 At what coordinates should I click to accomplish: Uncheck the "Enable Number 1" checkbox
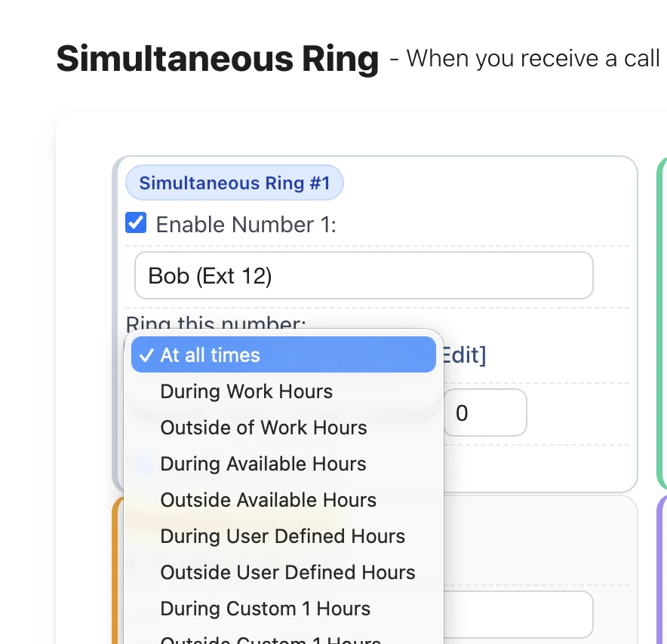click(x=136, y=222)
